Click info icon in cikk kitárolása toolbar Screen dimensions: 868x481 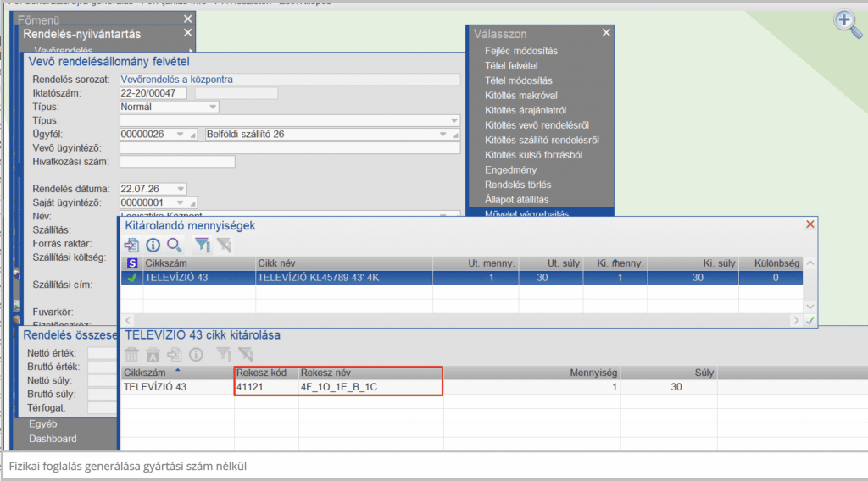[196, 354]
